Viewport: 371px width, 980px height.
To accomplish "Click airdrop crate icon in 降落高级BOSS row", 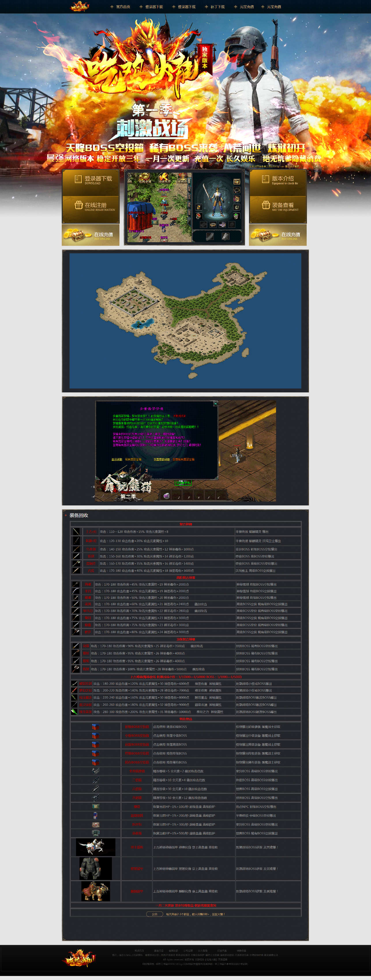I will pos(95,744).
